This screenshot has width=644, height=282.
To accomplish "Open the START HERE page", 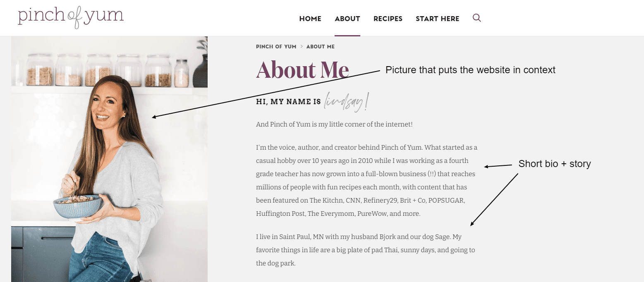I will (438, 19).
